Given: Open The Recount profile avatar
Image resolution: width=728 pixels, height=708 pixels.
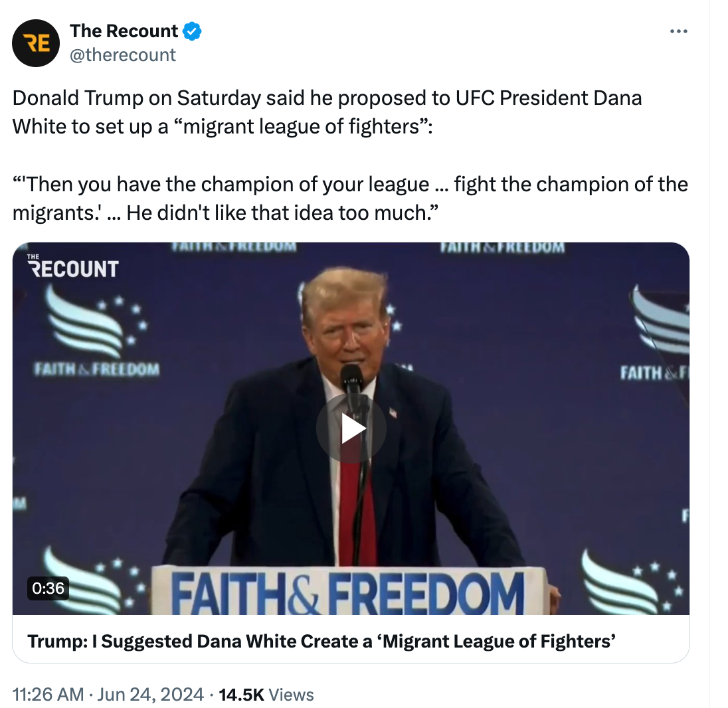Looking at the screenshot, I should pyautogui.click(x=36, y=43).
